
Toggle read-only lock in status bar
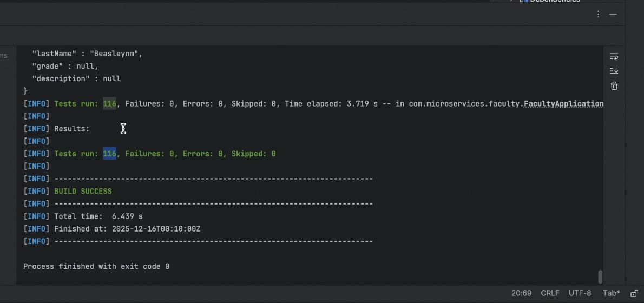click(634, 293)
